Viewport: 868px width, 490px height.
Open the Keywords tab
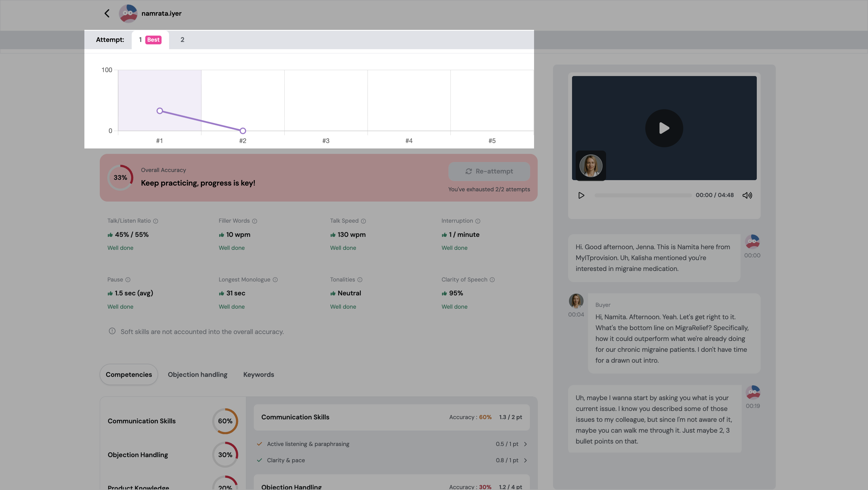[259, 375]
